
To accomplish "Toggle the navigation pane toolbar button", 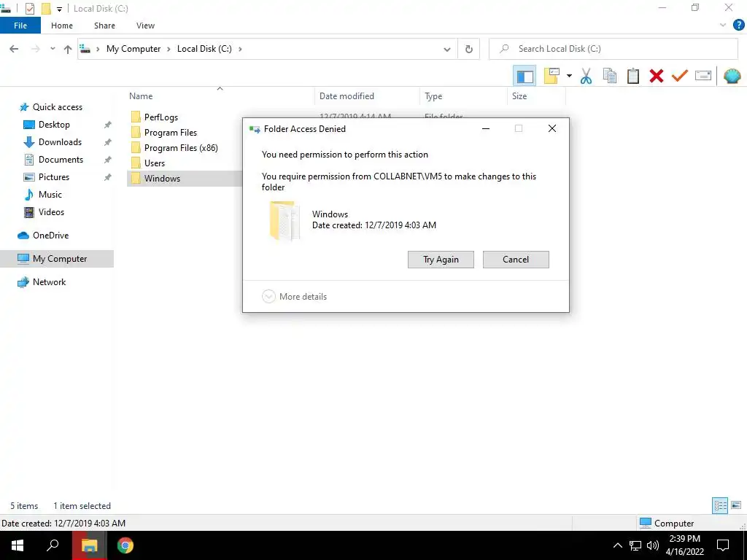I will pyautogui.click(x=525, y=76).
